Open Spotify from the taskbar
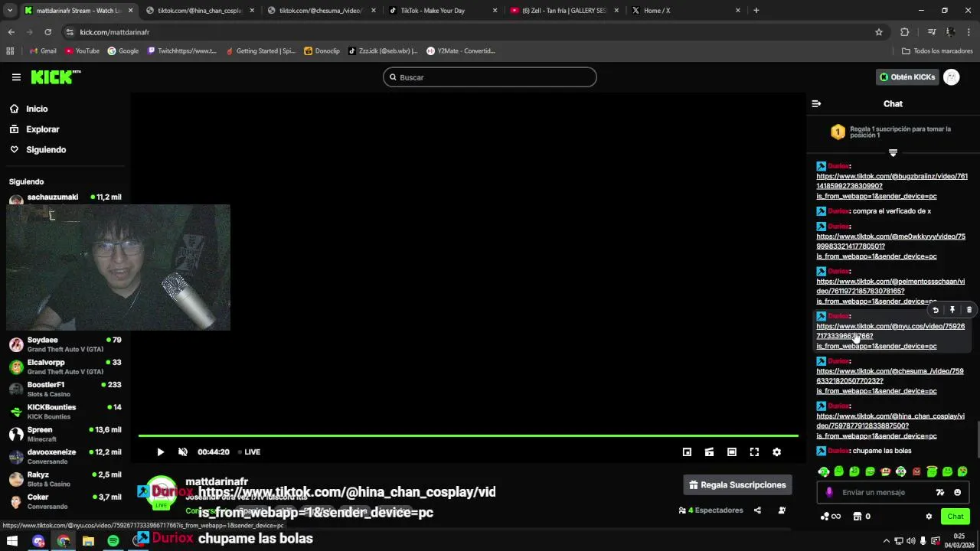 coord(113,541)
